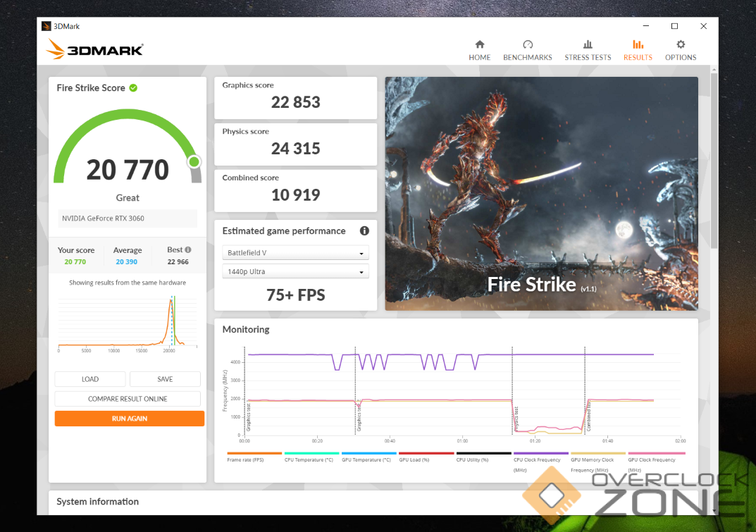This screenshot has height=532, width=756.
Task: Toggle CPU Clock Frequency legend swatch
Action: tap(541, 453)
